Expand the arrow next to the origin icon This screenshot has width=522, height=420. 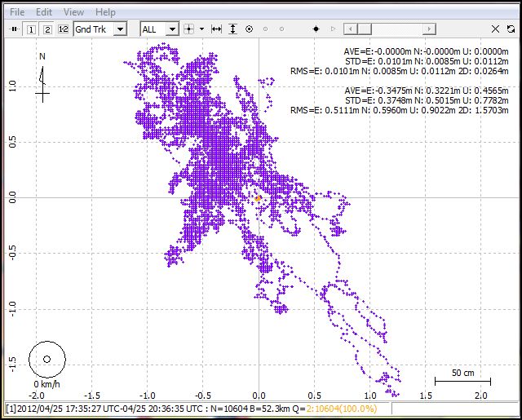(201, 29)
